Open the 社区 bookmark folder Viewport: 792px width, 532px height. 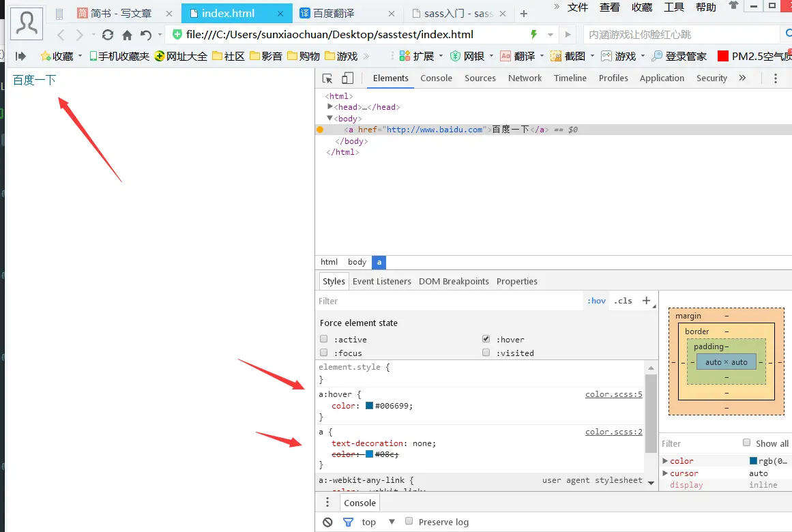pos(229,56)
